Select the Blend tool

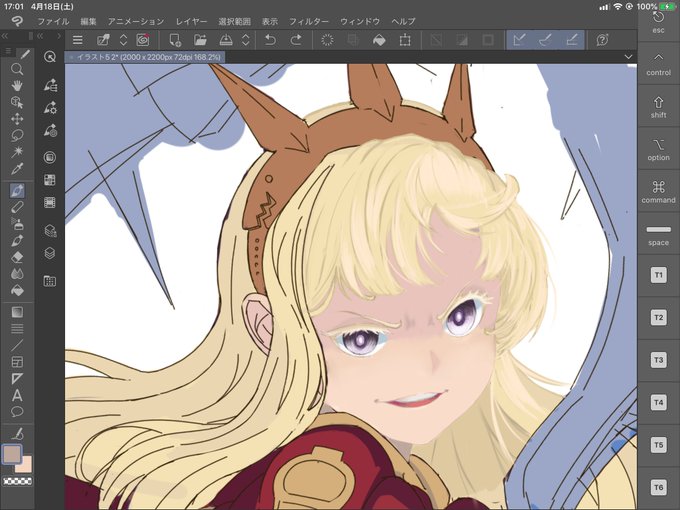pos(17,274)
